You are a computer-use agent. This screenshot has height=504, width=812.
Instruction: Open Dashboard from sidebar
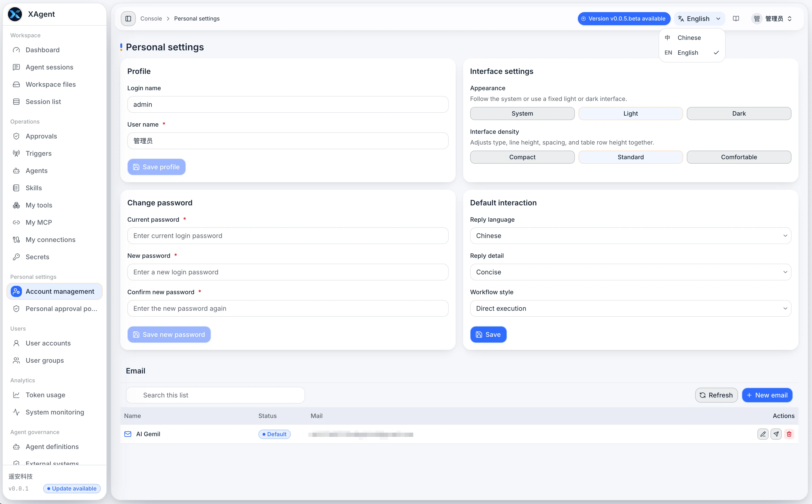click(54, 50)
